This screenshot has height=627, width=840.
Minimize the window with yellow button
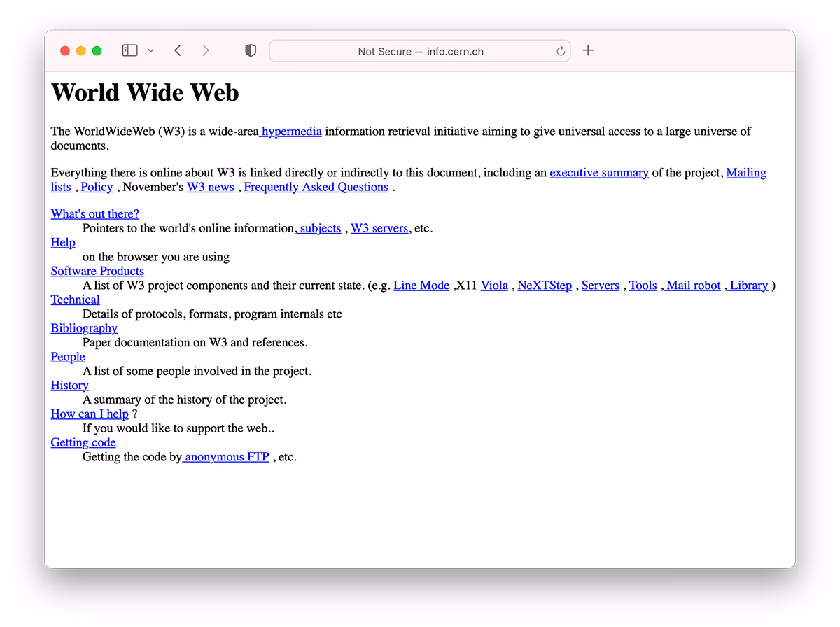click(x=81, y=51)
